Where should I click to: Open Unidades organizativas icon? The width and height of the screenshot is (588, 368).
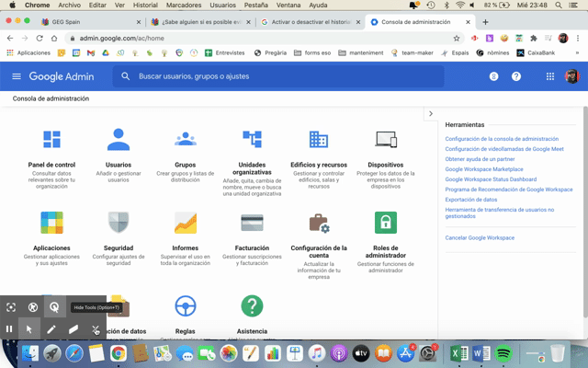point(252,139)
